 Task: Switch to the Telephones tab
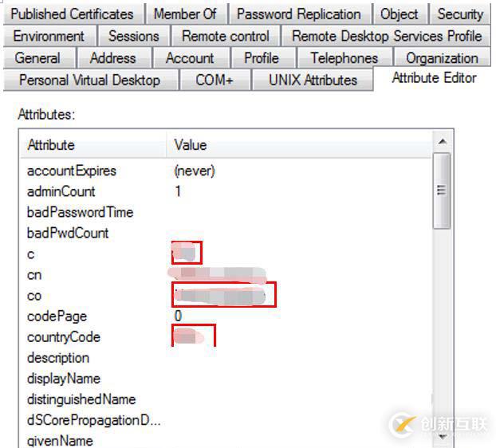click(x=344, y=58)
